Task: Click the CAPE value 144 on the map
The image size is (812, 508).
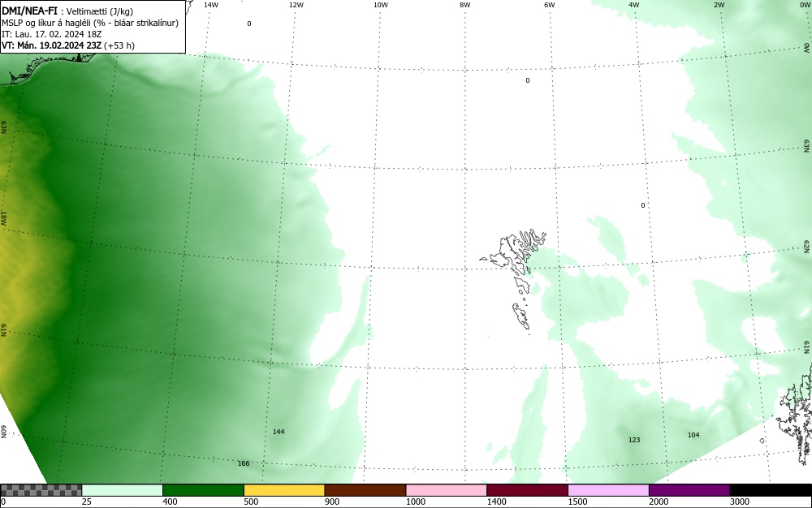Action: pos(279,432)
